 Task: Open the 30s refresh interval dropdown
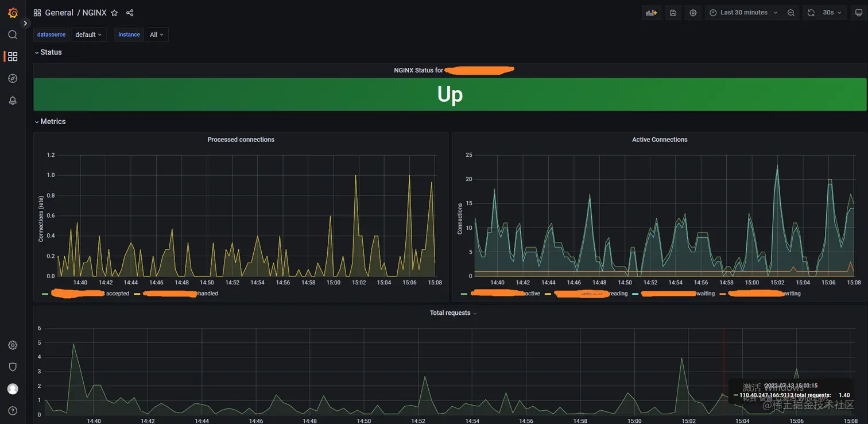[x=832, y=13]
